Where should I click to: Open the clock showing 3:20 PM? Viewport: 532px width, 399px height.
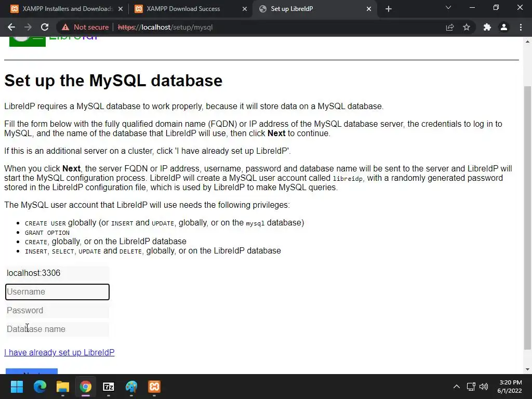[x=510, y=387]
